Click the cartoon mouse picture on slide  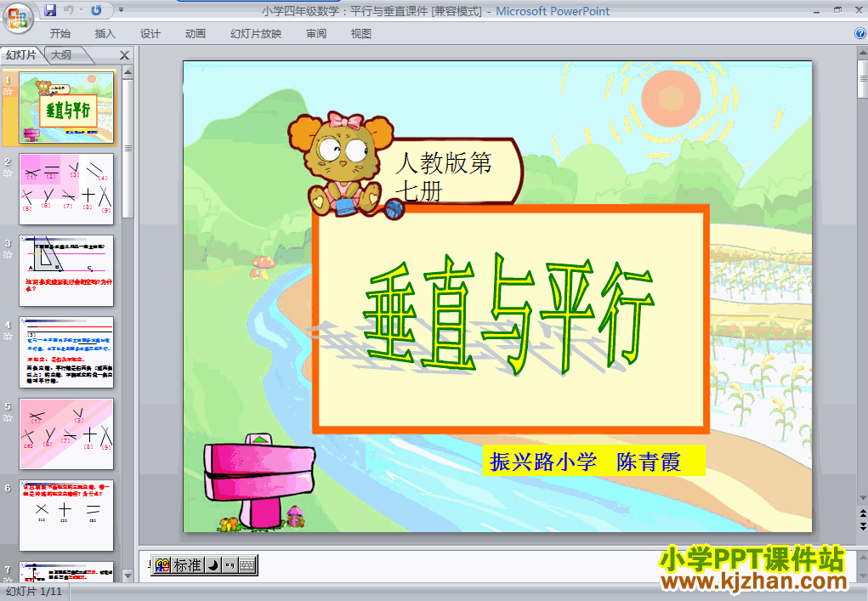point(342,164)
